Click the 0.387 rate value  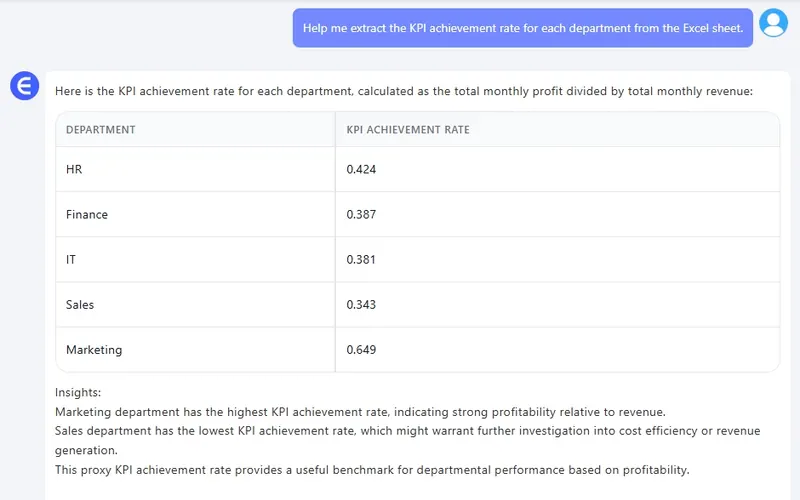[x=361, y=215]
